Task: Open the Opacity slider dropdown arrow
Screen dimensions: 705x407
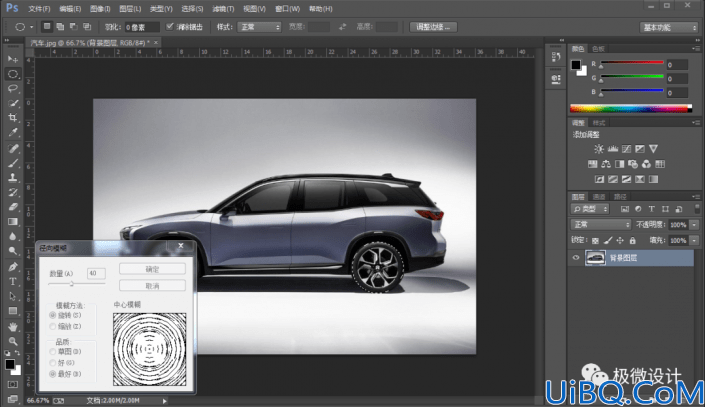Action: click(694, 225)
